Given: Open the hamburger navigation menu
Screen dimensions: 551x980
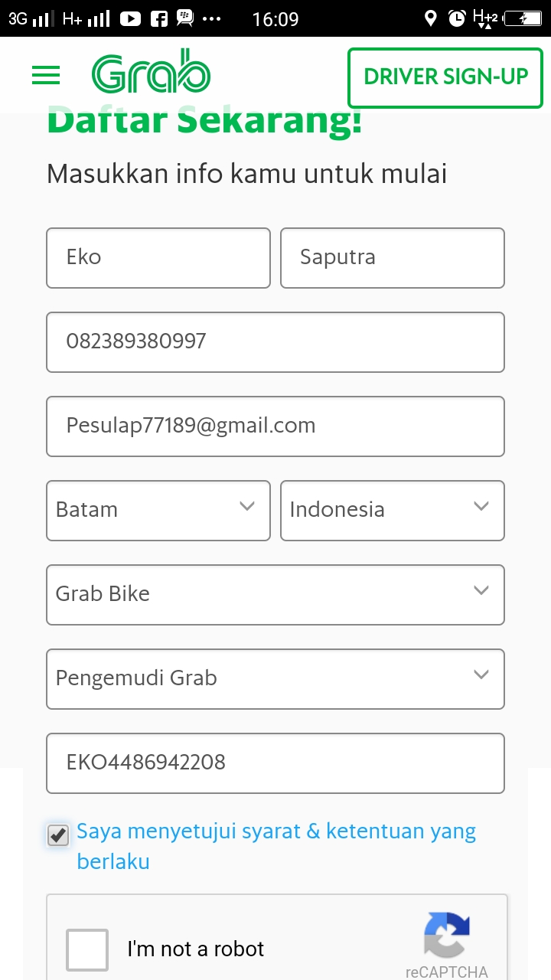Looking at the screenshot, I should 45,75.
